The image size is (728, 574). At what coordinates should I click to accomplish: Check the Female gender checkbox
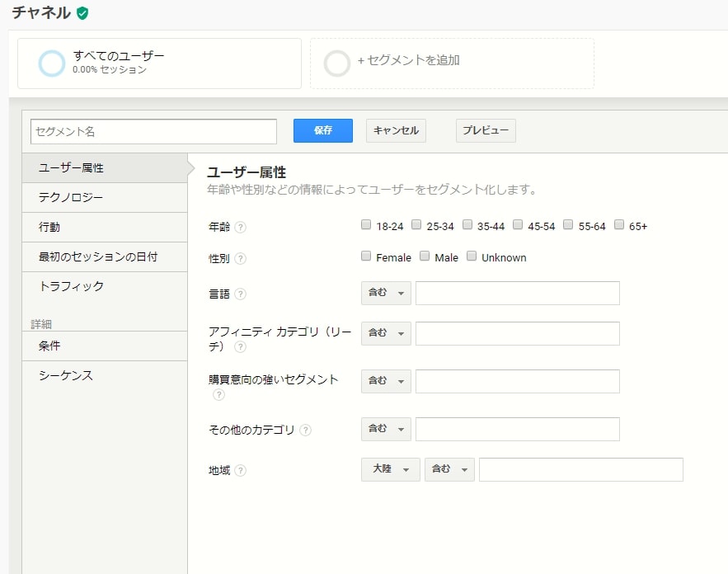click(x=366, y=256)
